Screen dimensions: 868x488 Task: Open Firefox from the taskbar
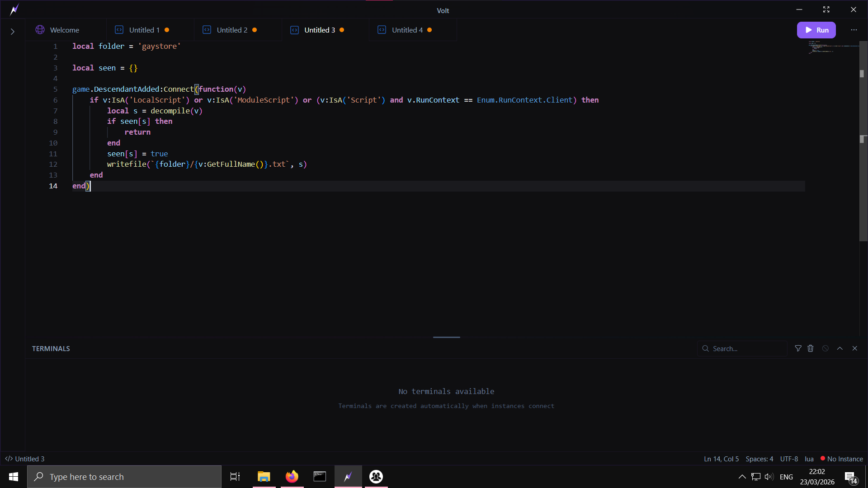tap(292, 477)
